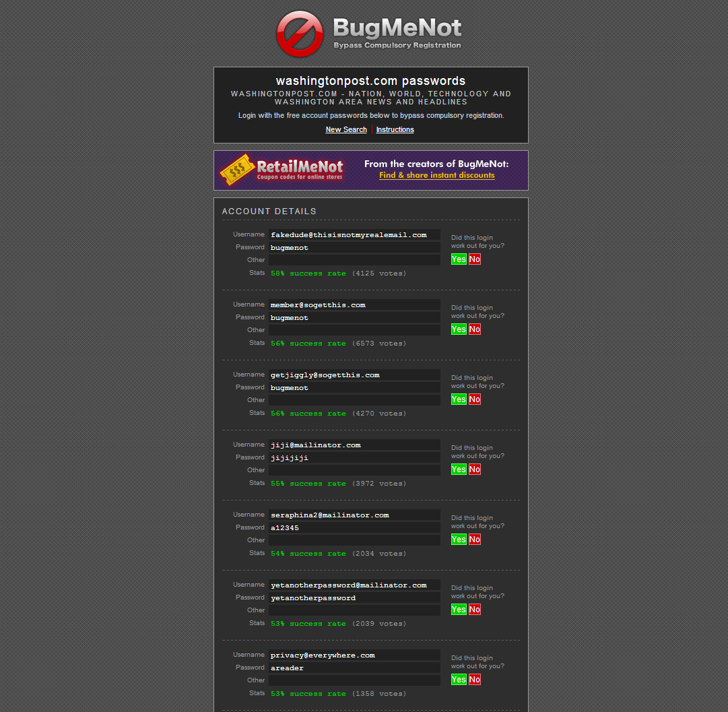Select username seraphina2@mailinator.com field
Image resolution: width=728 pixels, height=712 pixels.
pyautogui.click(x=354, y=515)
